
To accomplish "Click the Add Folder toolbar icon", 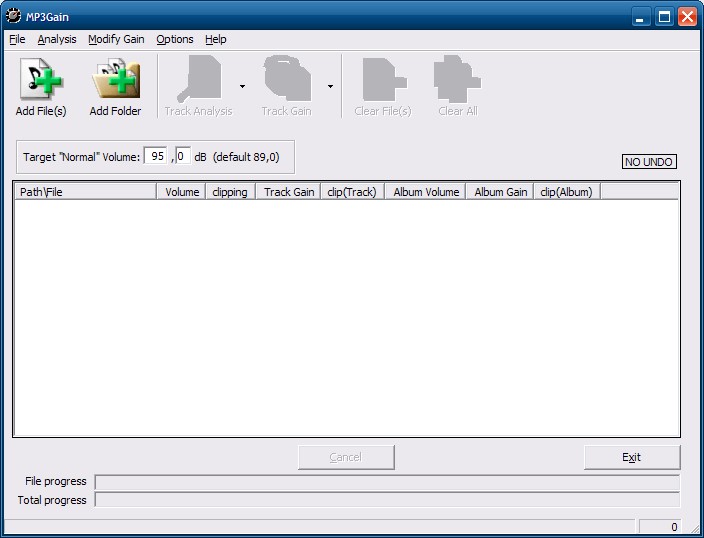I will click(x=115, y=80).
